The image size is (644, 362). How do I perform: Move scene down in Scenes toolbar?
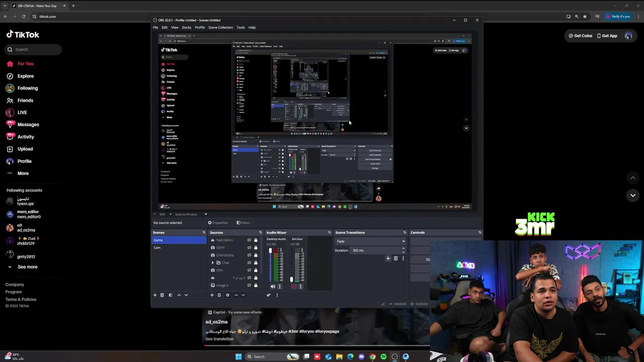[186, 295]
